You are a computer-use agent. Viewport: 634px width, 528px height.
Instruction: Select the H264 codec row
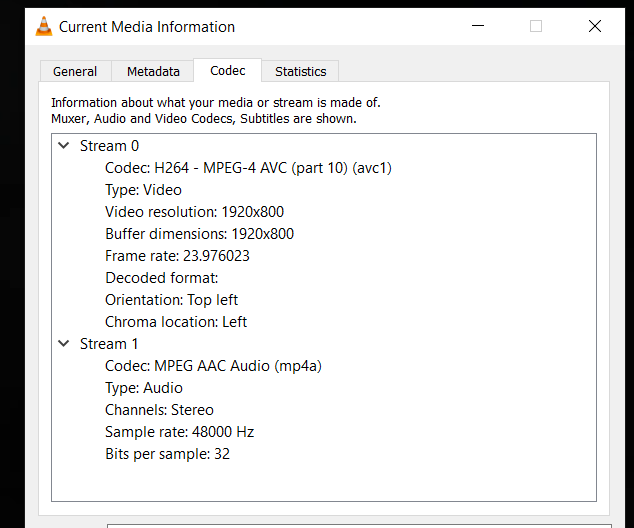pyautogui.click(x=248, y=168)
